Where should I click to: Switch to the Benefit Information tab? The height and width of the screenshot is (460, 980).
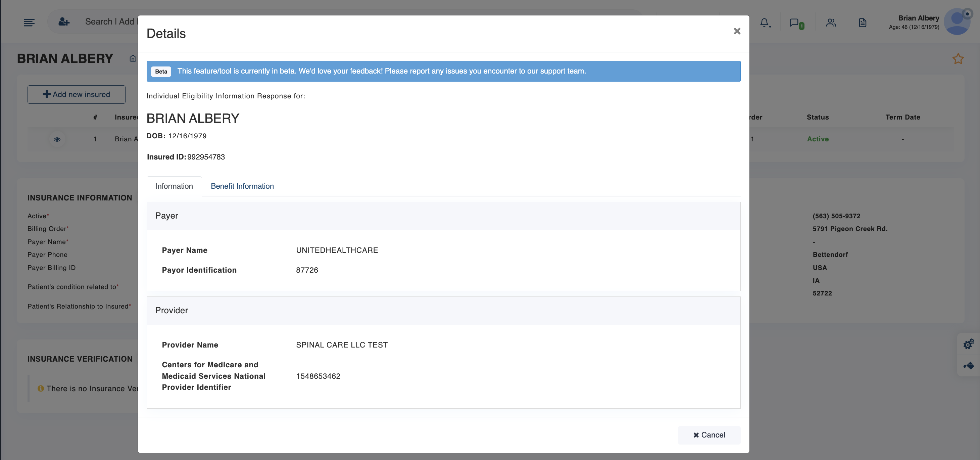coord(242,186)
